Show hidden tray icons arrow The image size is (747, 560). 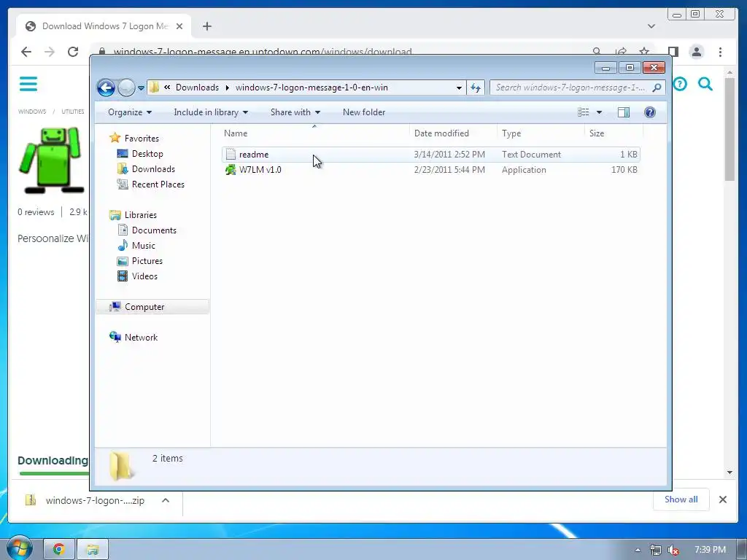pos(638,550)
